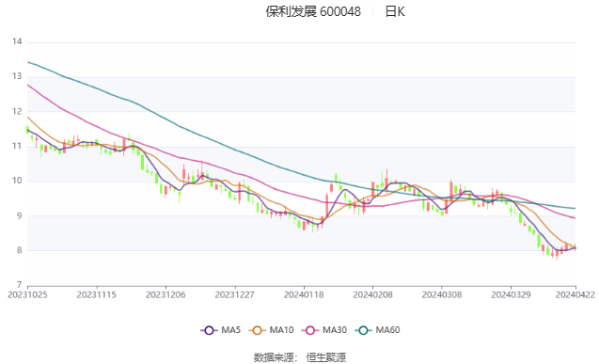Screen dimensions: 599x364
Task: Click the y-axis value 12
Action: point(17,112)
